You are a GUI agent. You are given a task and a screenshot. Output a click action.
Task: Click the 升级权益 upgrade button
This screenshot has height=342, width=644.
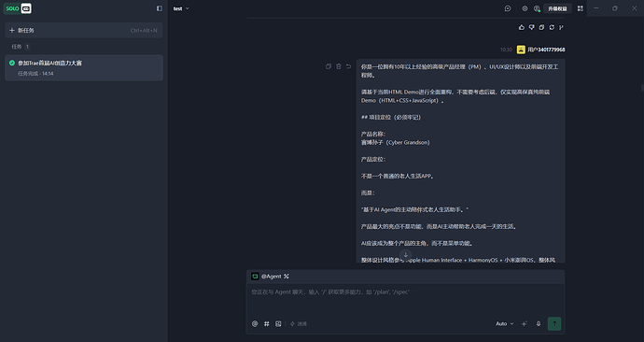(x=557, y=8)
